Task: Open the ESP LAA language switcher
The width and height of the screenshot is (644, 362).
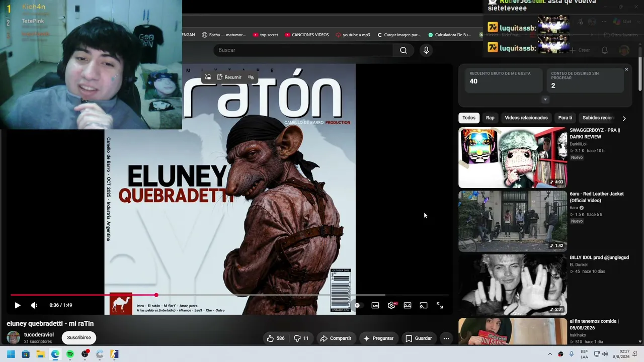Action: [x=584, y=354]
